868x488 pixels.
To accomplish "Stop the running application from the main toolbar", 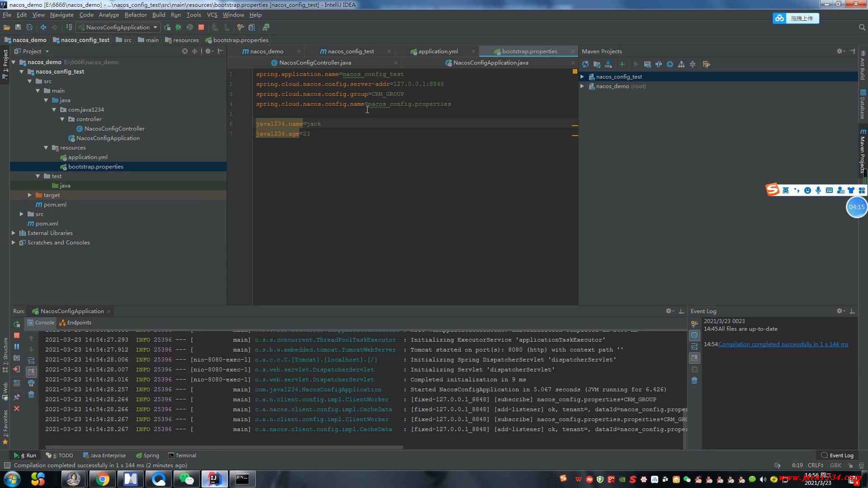I will coord(201,28).
